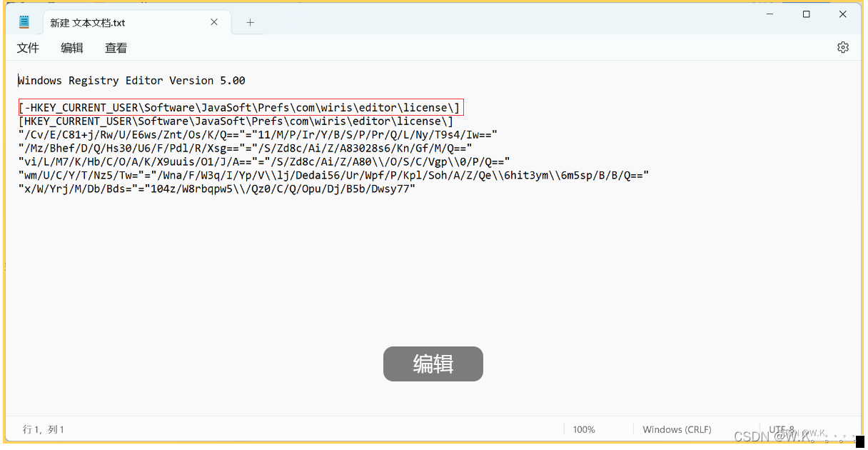Maximize the Notepad window
This screenshot has width=868, height=450.
807,14
